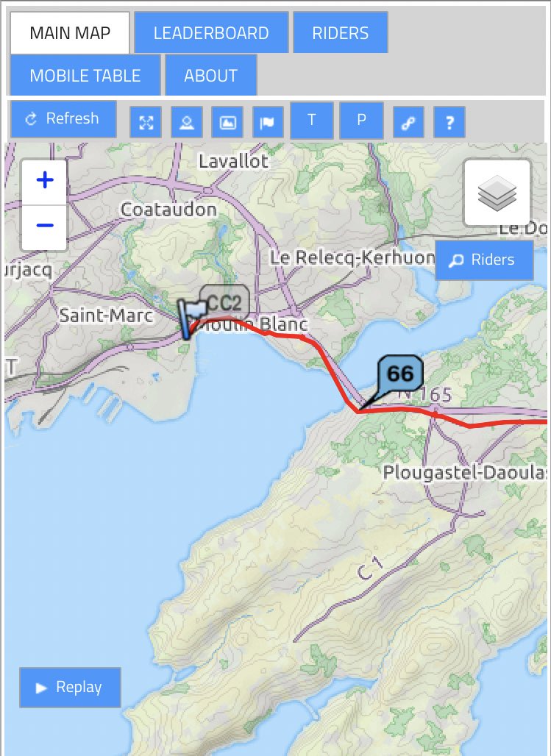Viewport: 551px width, 756px height.
Task: Open the RIDERS tab
Action: tap(340, 33)
